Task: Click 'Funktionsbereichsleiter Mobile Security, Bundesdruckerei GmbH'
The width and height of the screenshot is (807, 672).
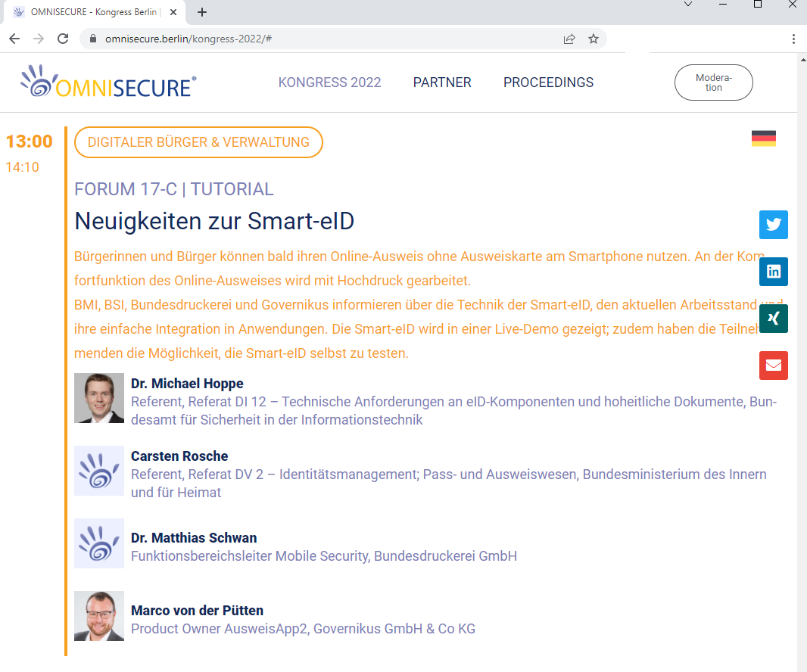Action: pyautogui.click(x=324, y=556)
